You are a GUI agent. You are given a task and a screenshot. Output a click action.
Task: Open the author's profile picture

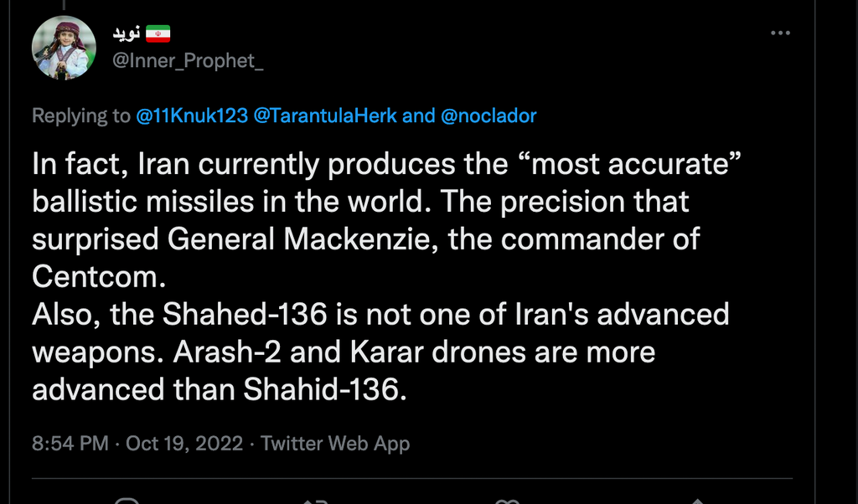64,48
